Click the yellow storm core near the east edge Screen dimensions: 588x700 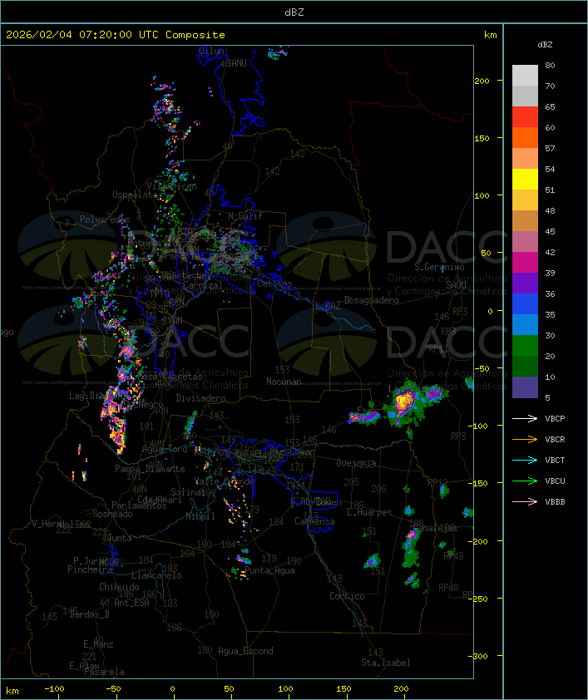coord(404,401)
